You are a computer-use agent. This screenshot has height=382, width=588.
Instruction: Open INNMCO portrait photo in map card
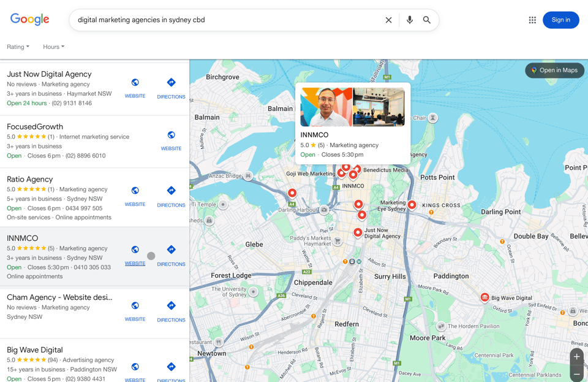[x=326, y=107]
